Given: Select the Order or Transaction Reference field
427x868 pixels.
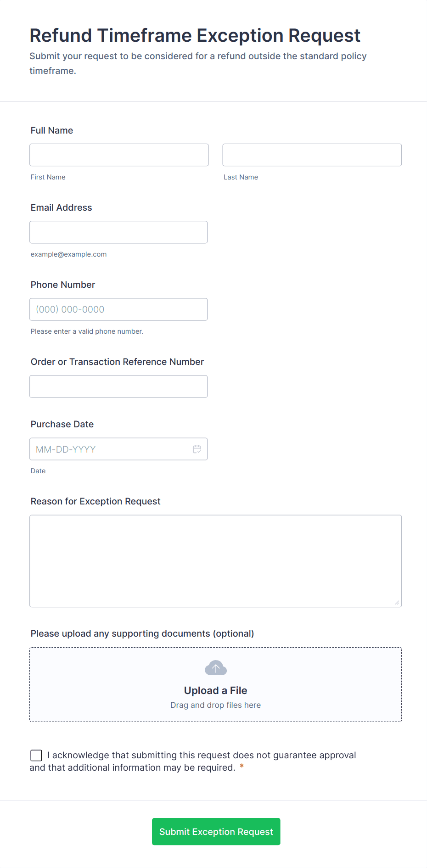Looking at the screenshot, I should tap(118, 386).
